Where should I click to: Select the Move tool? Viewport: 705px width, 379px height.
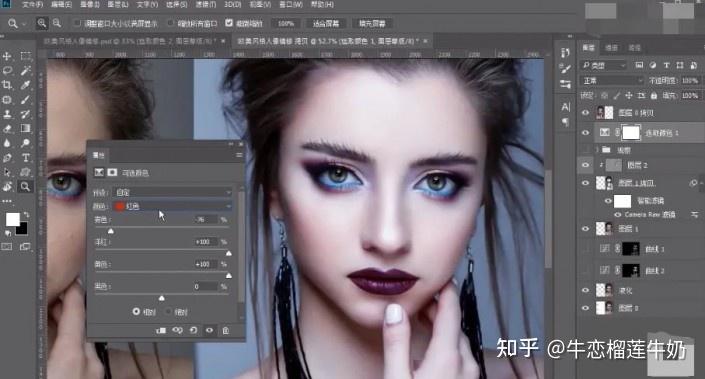click(7, 56)
